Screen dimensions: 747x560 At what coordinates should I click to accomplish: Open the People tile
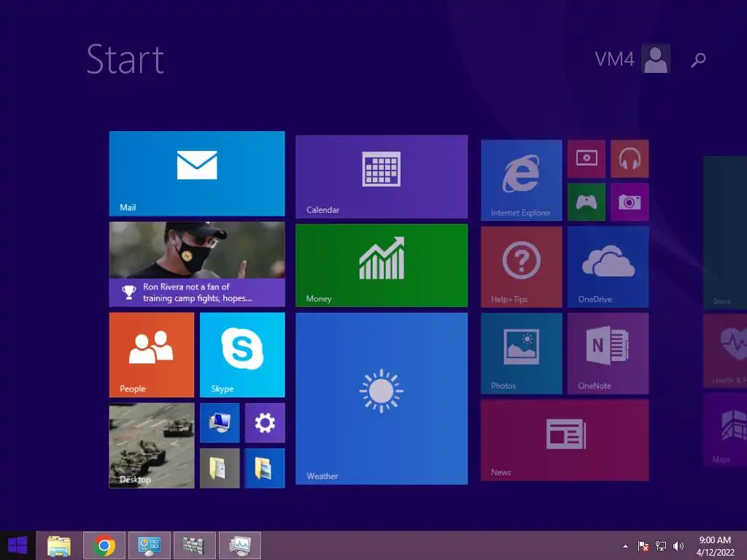(152, 355)
